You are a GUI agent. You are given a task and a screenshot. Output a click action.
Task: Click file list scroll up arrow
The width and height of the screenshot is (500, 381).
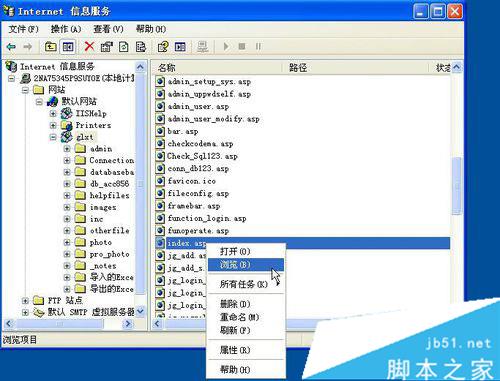457,67
